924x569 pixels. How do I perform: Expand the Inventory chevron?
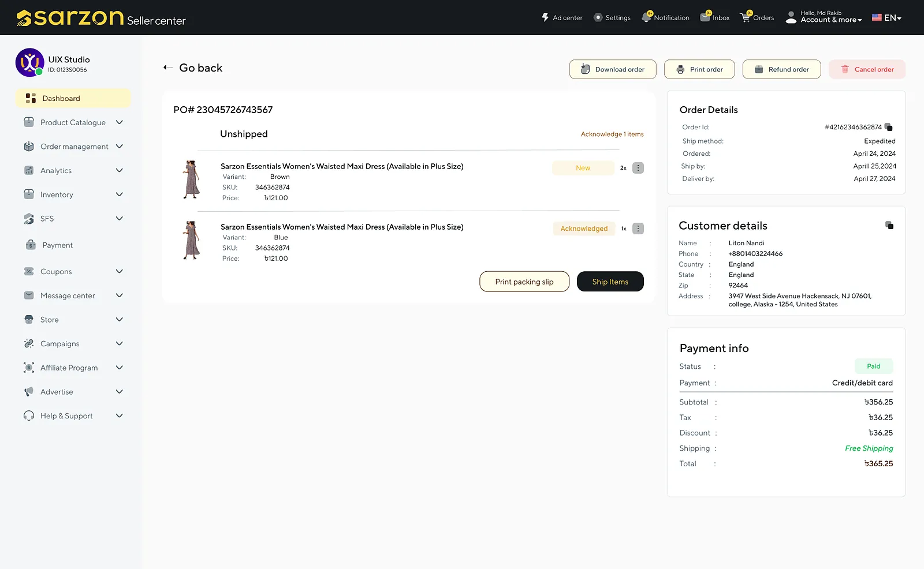[x=120, y=194]
